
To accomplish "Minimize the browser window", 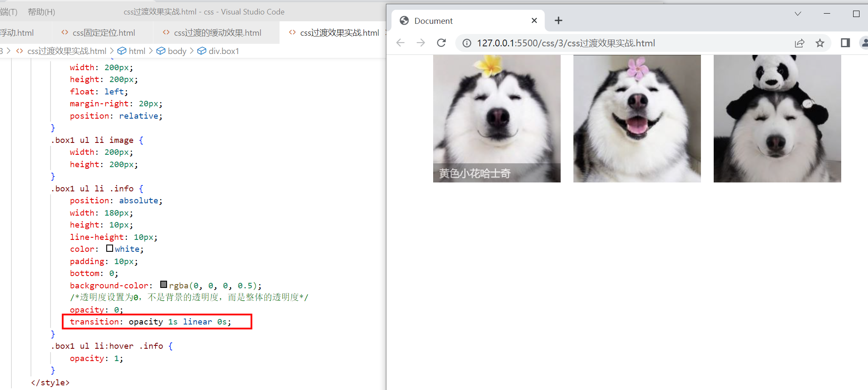I will [827, 14].
